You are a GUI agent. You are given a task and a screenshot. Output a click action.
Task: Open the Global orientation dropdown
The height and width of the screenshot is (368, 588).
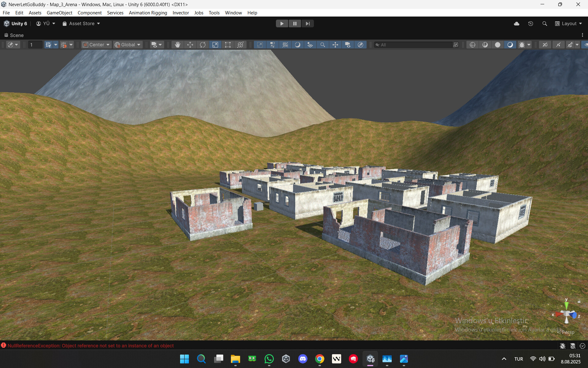pyautogui.click(x=128, y=44)
